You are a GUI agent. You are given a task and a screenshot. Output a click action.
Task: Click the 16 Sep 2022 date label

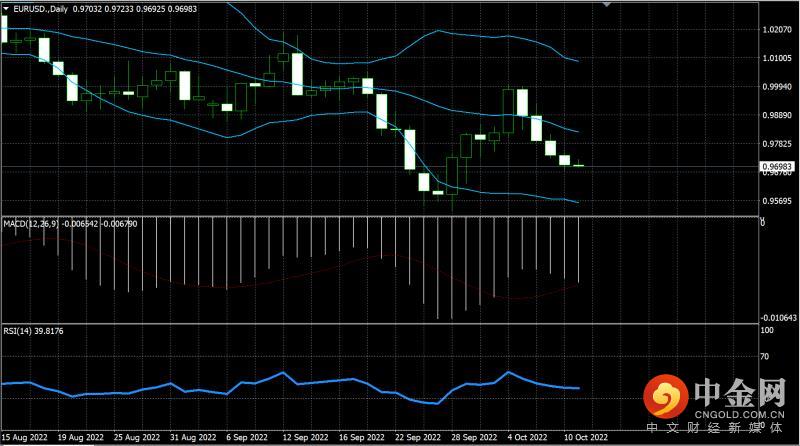tap(361, 437)
